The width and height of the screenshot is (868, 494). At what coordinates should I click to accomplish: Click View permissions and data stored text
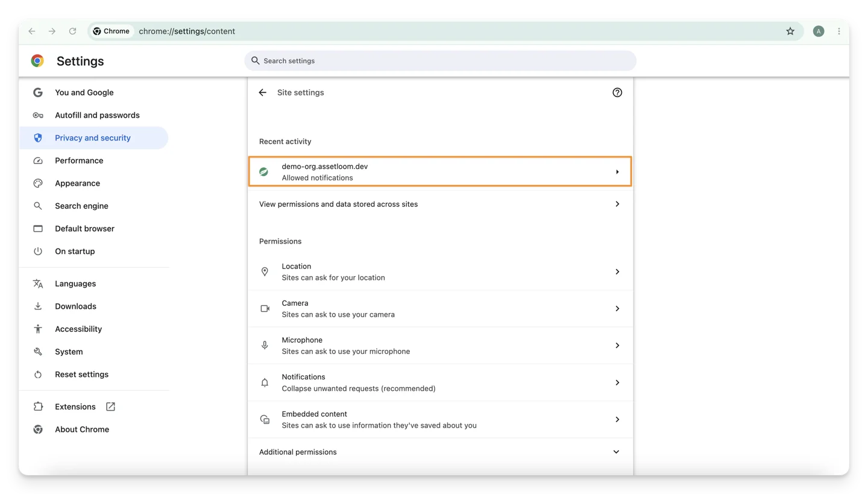(x=338, y=204)
